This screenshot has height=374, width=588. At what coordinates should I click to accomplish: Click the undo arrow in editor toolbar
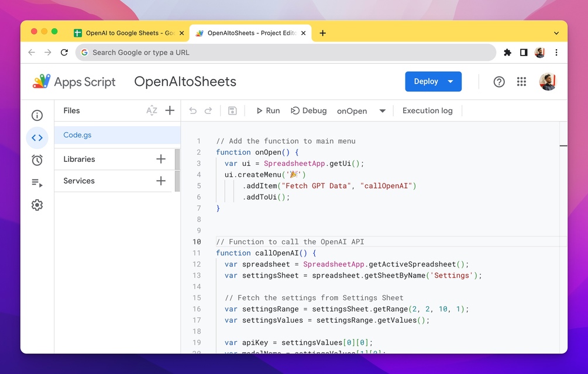[192, 111]
